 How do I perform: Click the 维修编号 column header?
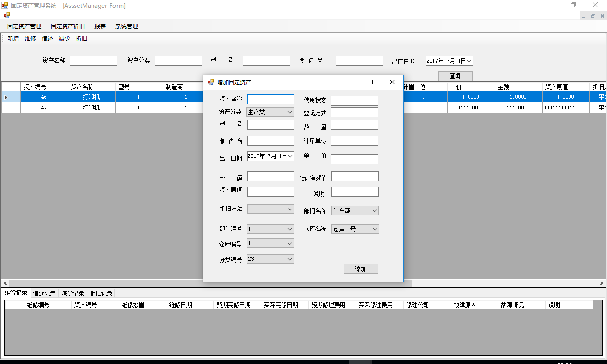47,305
